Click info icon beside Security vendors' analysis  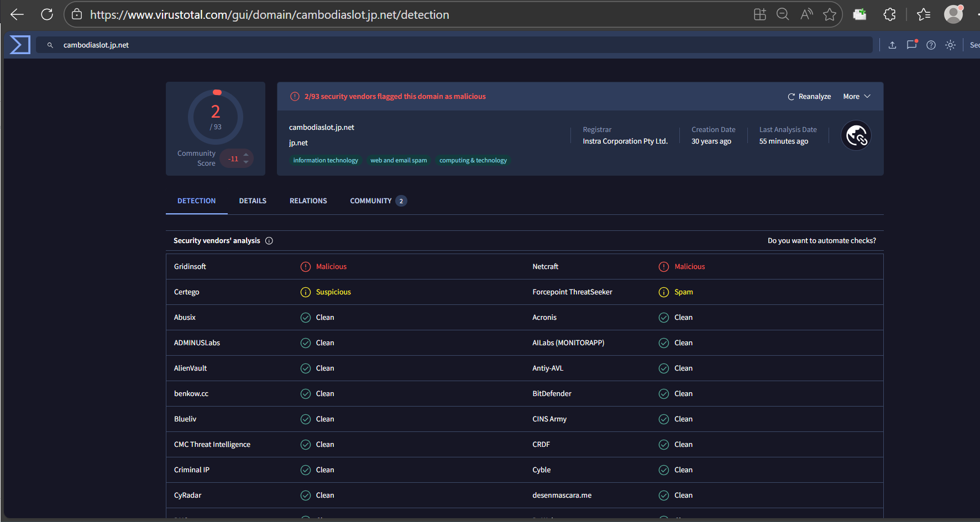[x=269, y=241]
